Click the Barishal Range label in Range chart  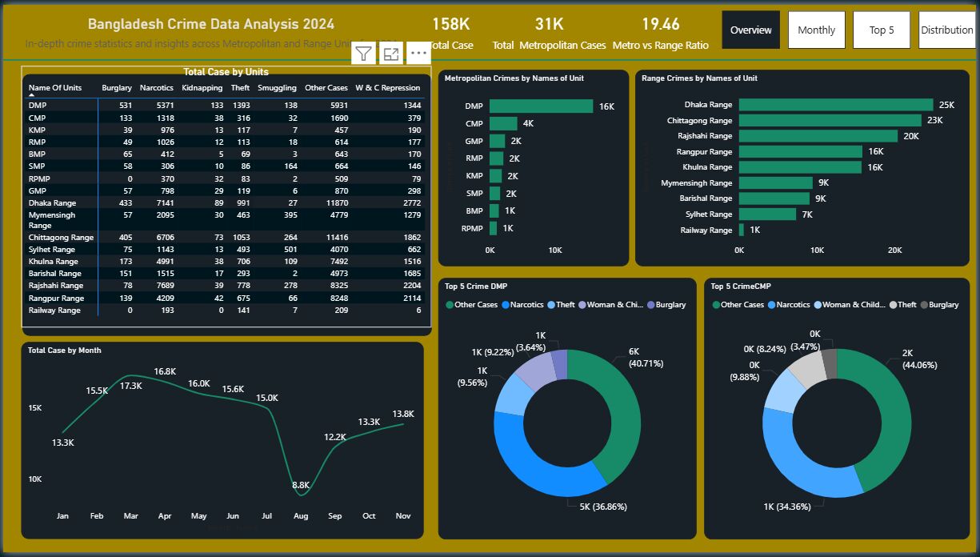tap(706, 198)
